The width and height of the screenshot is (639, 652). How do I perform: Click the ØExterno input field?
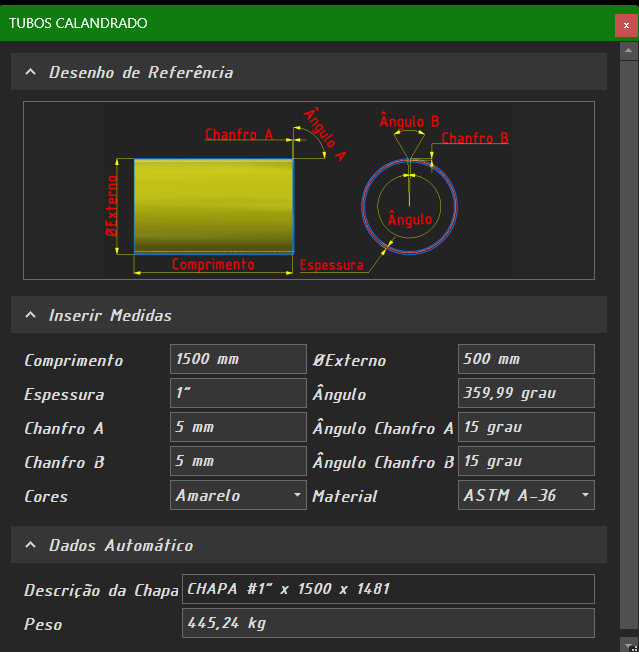[526, 359]
